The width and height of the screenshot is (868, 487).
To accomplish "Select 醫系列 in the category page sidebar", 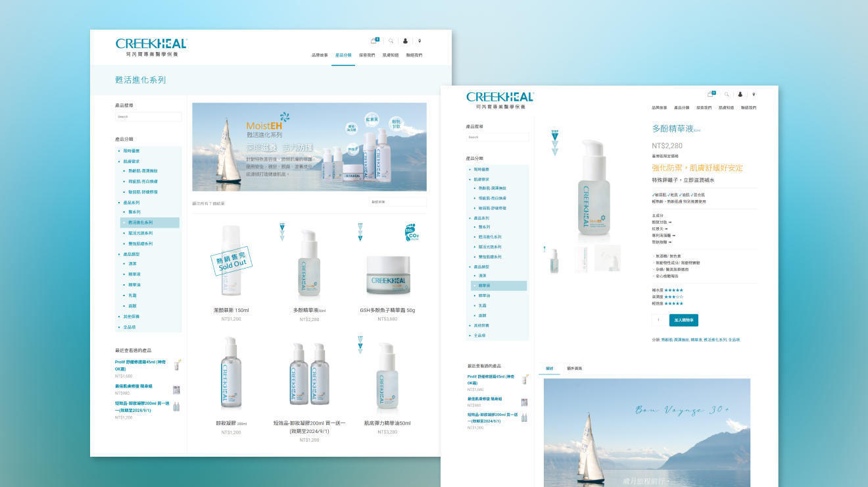I will pyautogui.click(x=134, y=213).
